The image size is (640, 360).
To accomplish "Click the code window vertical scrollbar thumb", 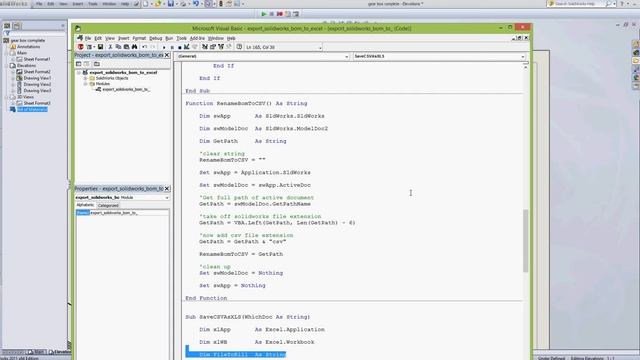I will pos(525,241).
